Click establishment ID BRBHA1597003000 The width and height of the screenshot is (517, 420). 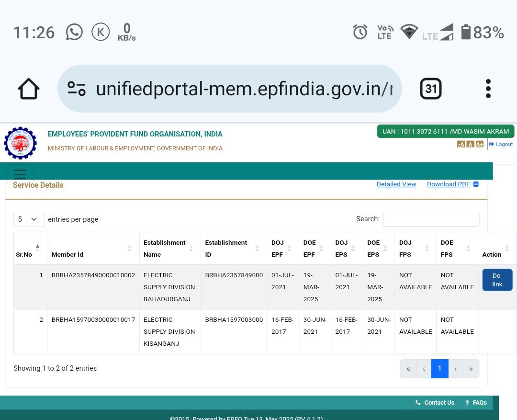234,320
